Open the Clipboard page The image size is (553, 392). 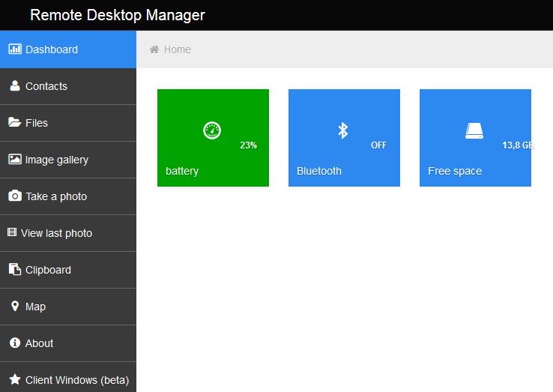pyautogui.click(x=68, y=270)
